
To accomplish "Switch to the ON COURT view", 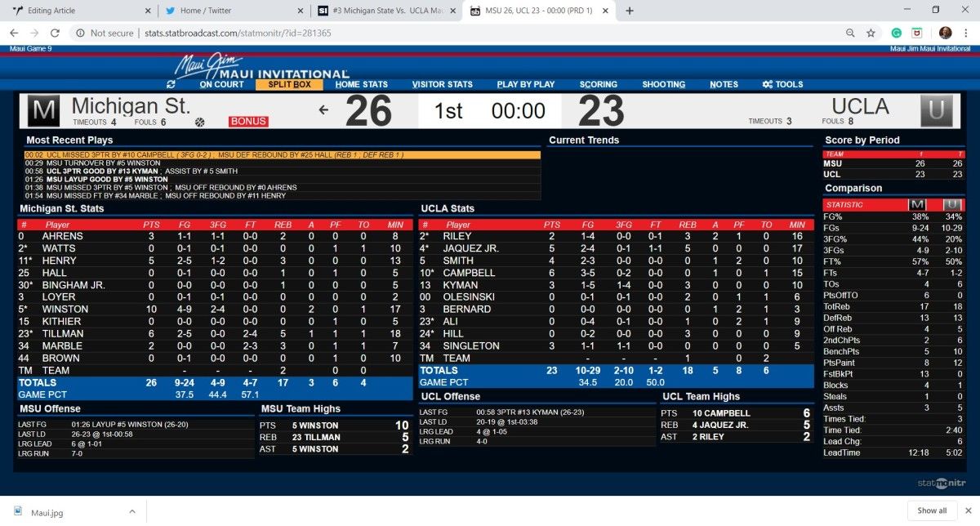I will (221, 84).
